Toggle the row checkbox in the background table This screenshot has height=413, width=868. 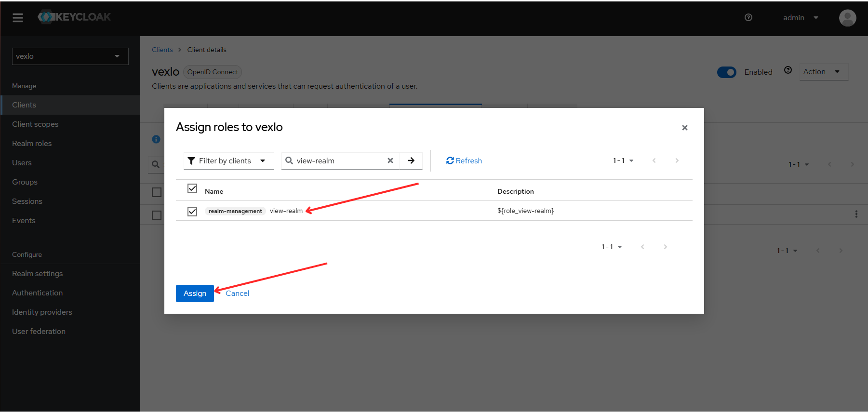tap(157, 215)
